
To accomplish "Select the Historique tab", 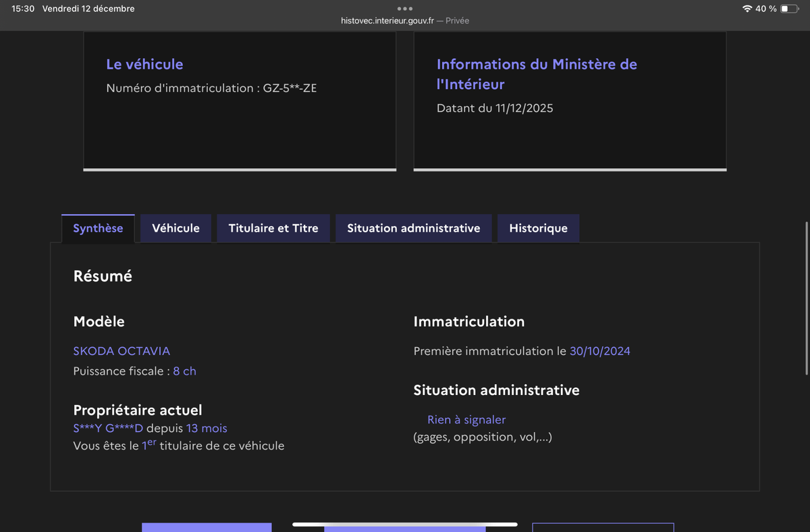I will (x=538, y=228).
